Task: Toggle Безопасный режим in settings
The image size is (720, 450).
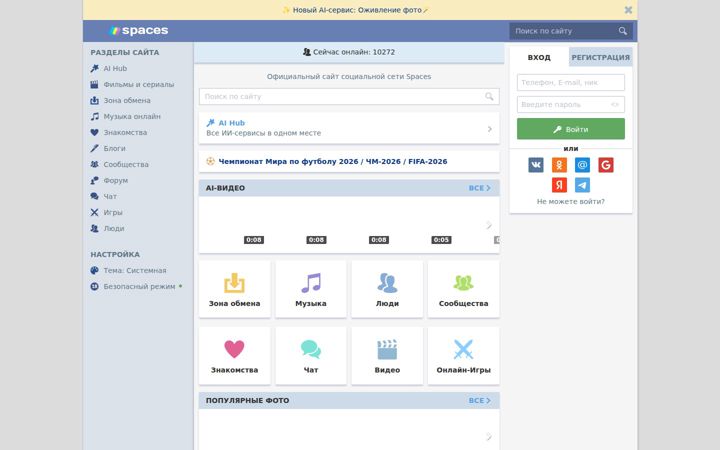Action: 136,287
